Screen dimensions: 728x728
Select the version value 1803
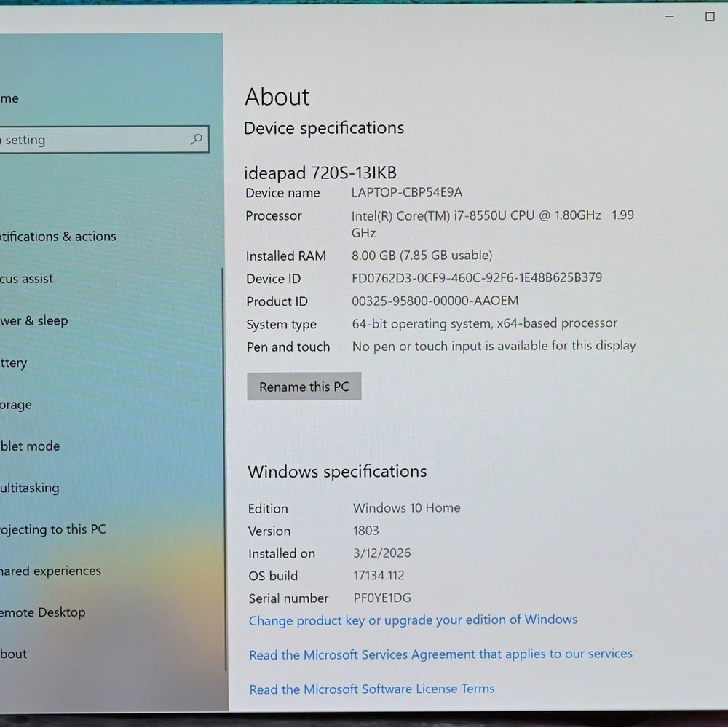point(366,530)
